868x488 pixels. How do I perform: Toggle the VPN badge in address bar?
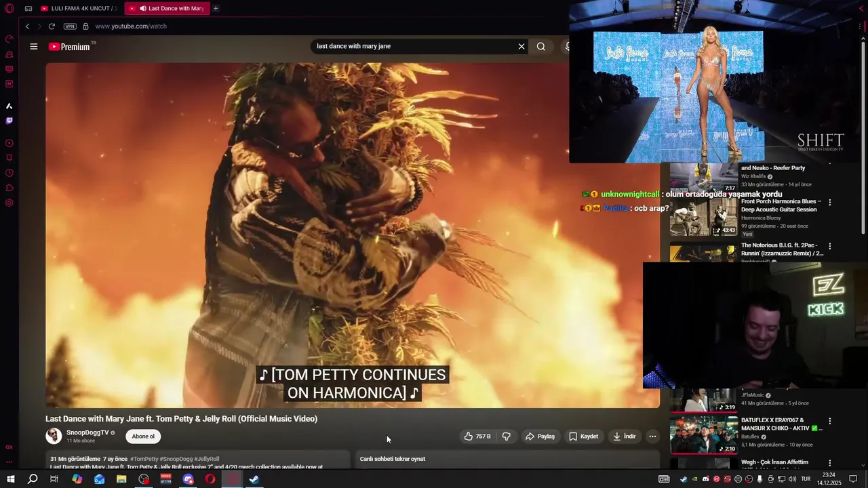pos(70,26)
